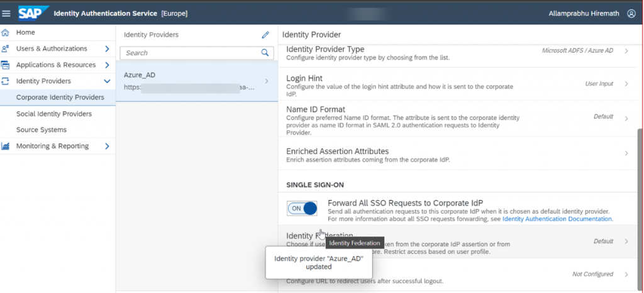Viewport: 644px width, 293px height.
Task: Click the search magnifier icon
Action: tap(265, 53)
